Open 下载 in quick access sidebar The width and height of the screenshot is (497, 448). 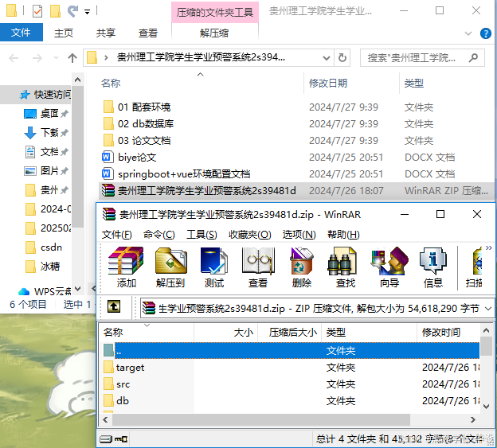45,132
